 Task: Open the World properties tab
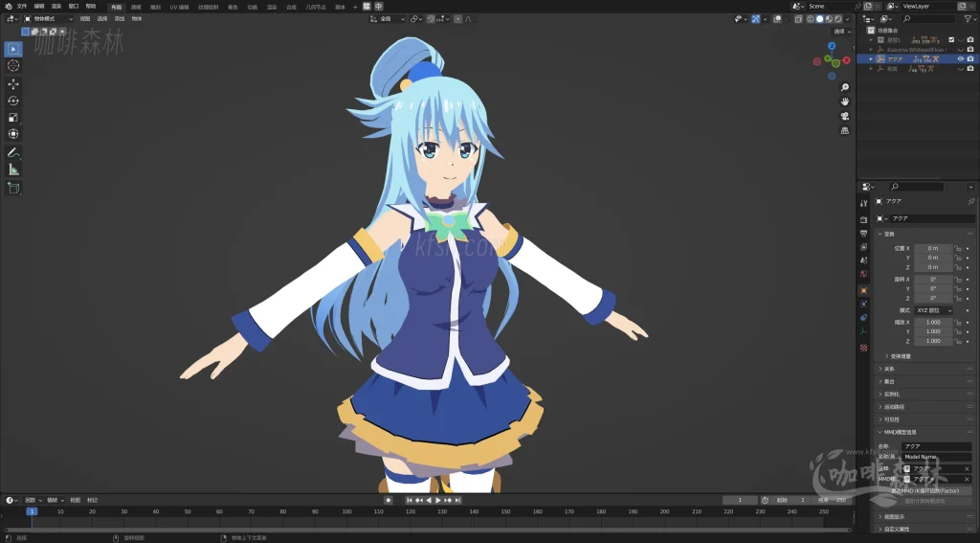[864, 274]
